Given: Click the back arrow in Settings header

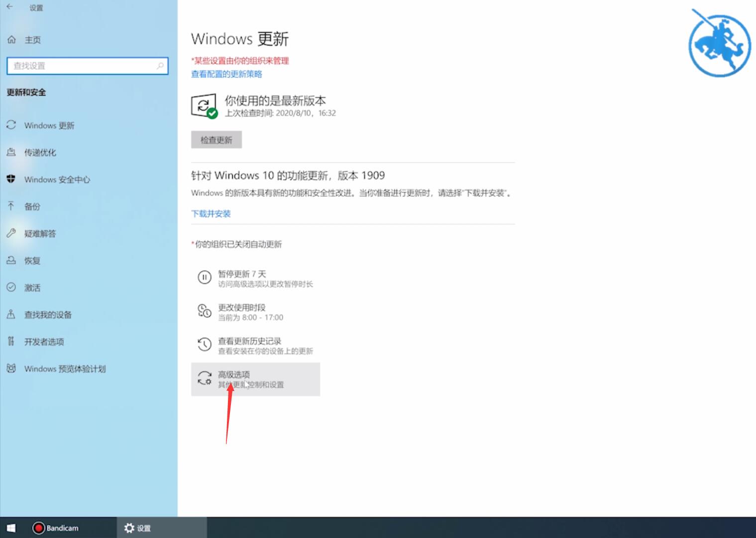Looking at the screenshot, I should (x=9, y=7).
